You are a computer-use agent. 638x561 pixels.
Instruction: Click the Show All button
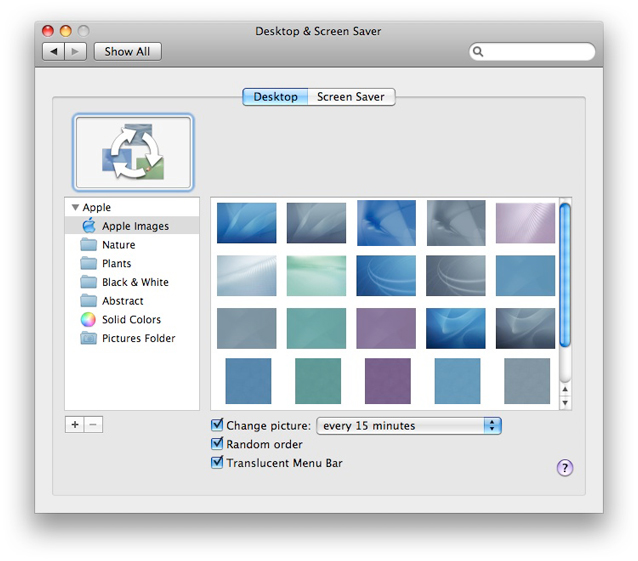pos(127,52)
